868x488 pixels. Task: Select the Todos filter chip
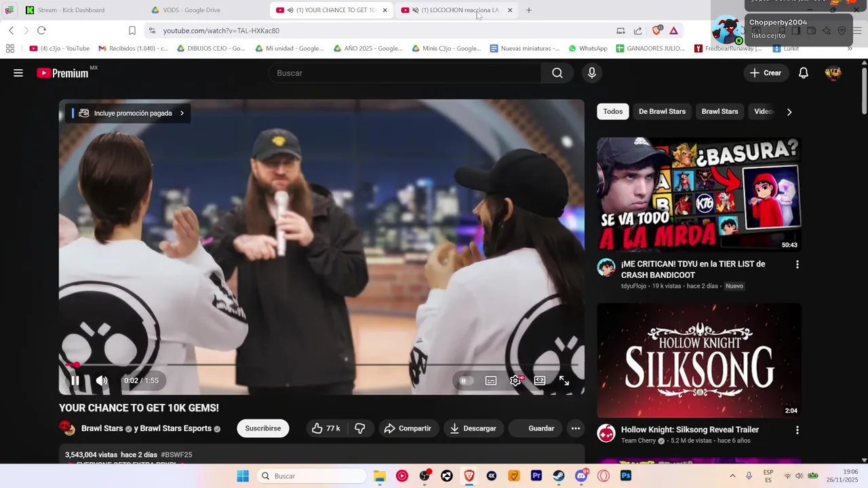(613, 112)
